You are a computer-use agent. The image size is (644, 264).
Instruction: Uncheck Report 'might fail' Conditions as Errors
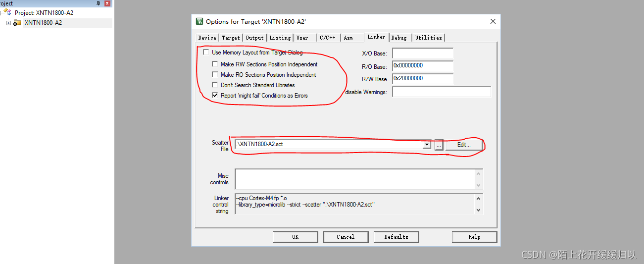215,95
